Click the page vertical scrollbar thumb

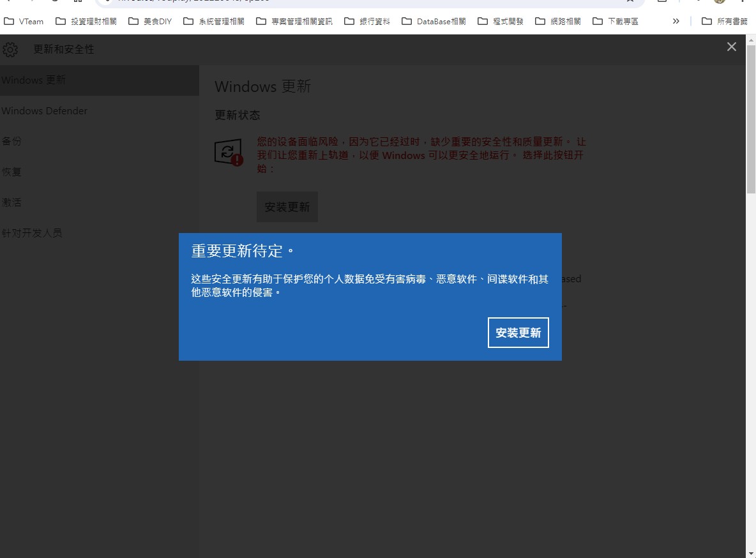(x=751, y=119)
